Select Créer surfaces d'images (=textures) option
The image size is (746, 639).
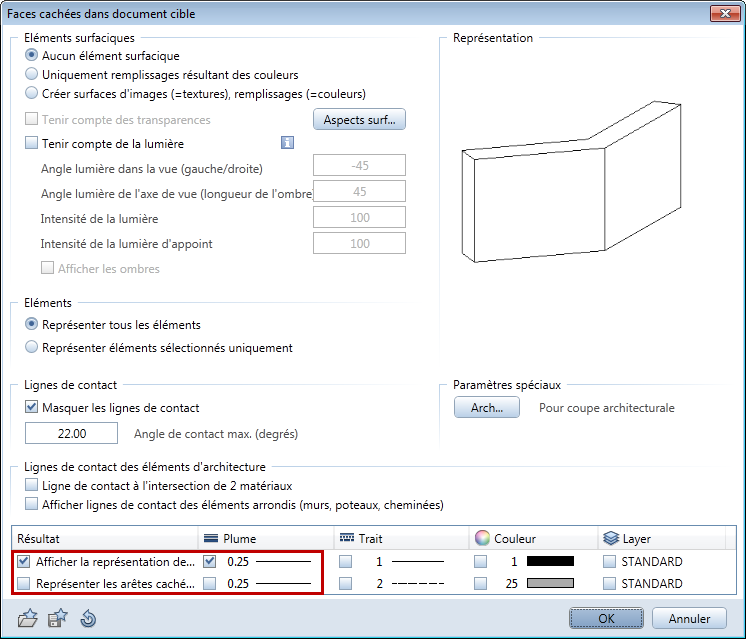tap(31, 93)
